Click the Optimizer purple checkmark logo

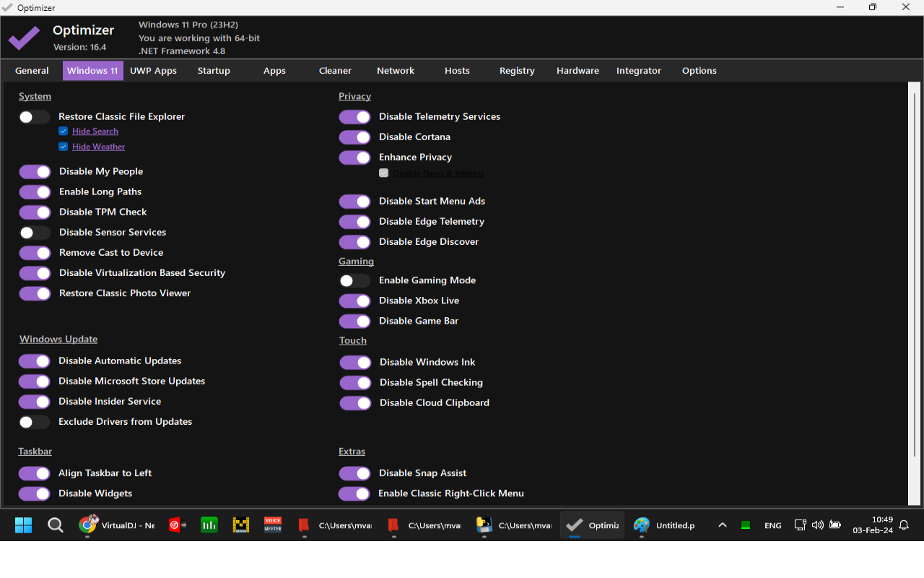[24, 38]
